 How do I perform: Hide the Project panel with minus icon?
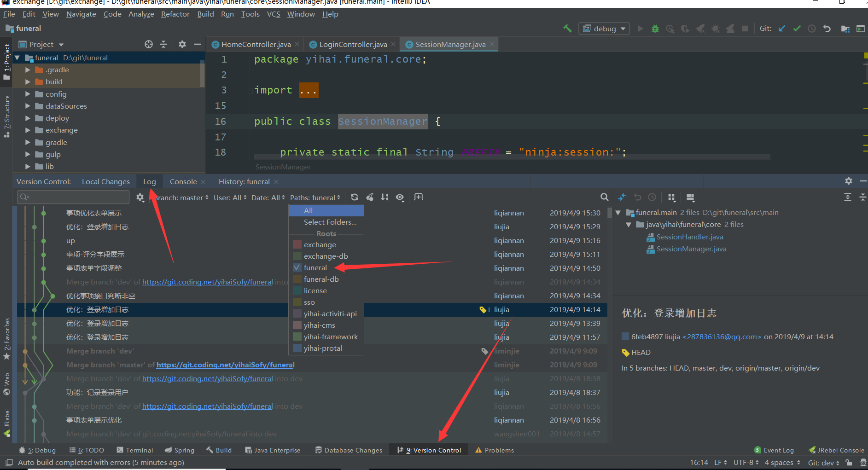point(198,44)
